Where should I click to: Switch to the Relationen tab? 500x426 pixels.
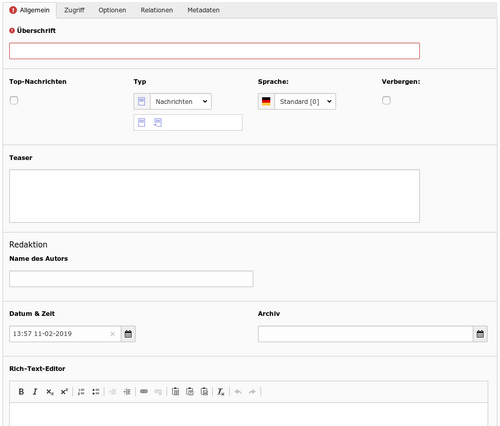(x=157, y=10)
